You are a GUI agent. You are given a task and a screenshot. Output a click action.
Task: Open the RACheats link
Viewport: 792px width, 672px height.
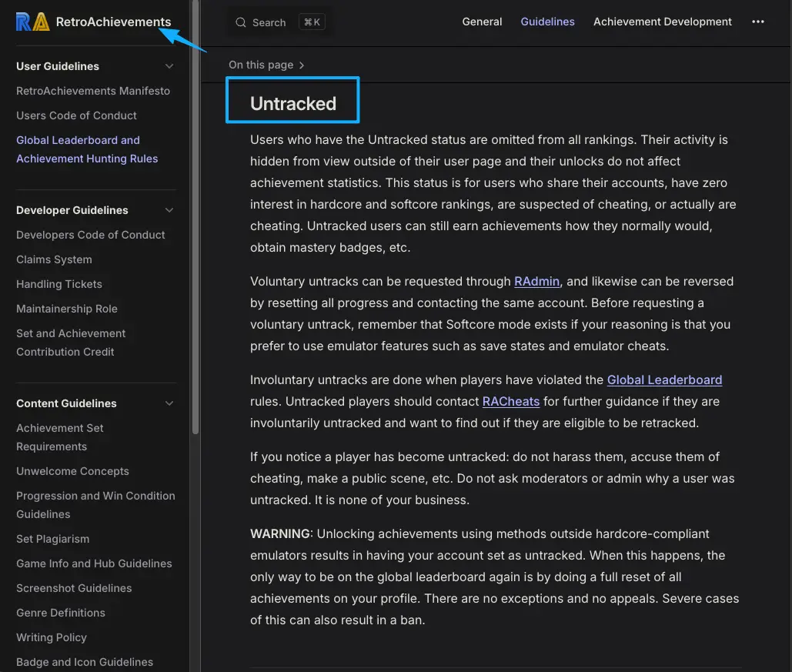[x=510, y=402]
